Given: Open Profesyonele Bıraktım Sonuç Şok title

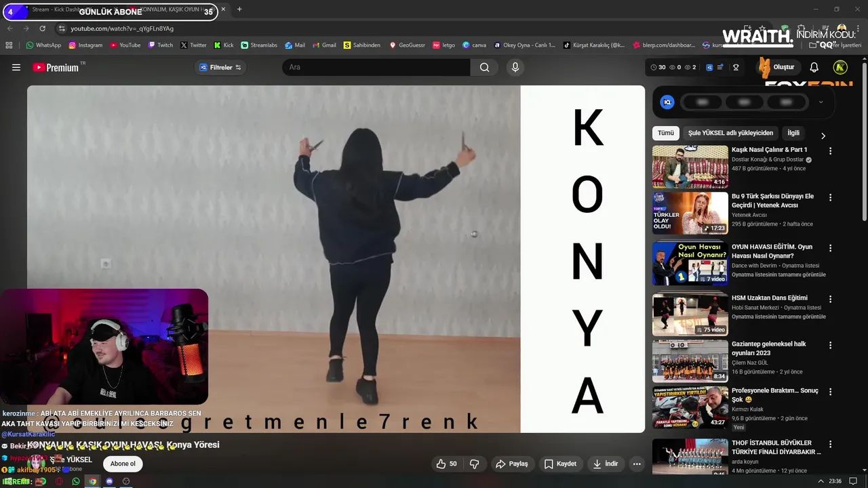Looking at the screenshot, I should tap(775, 395).
